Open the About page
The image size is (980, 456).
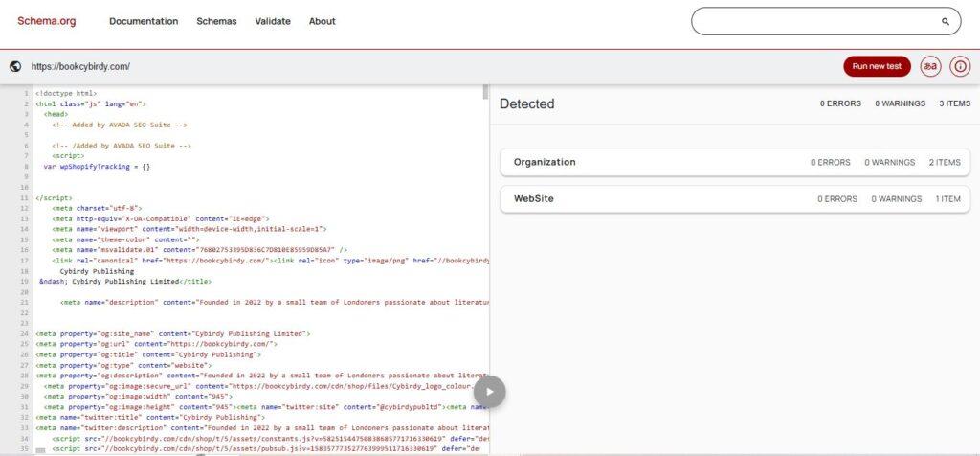(322, 21)
